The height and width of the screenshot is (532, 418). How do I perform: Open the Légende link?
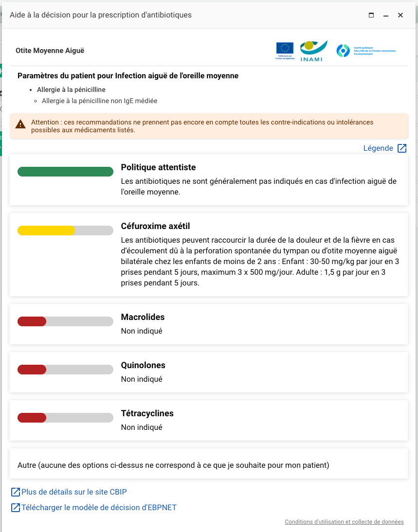pyautogui.click(x=378, y=148)
